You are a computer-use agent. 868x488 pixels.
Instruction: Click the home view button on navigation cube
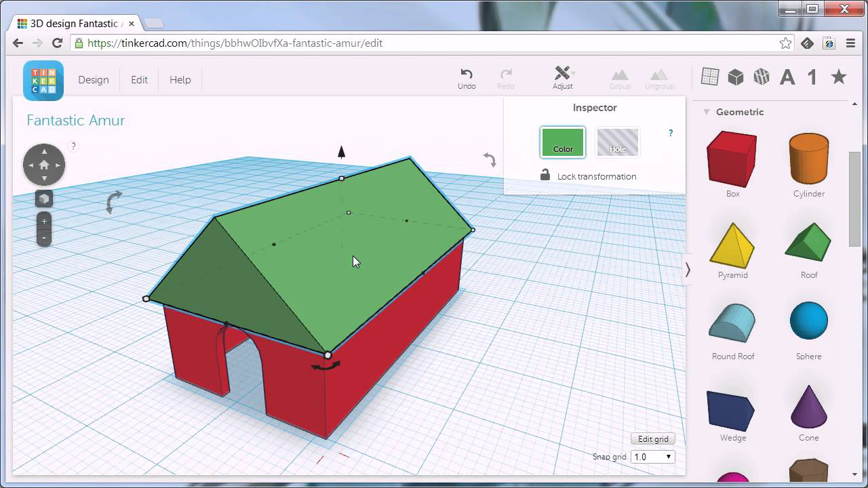click(43, 164)
